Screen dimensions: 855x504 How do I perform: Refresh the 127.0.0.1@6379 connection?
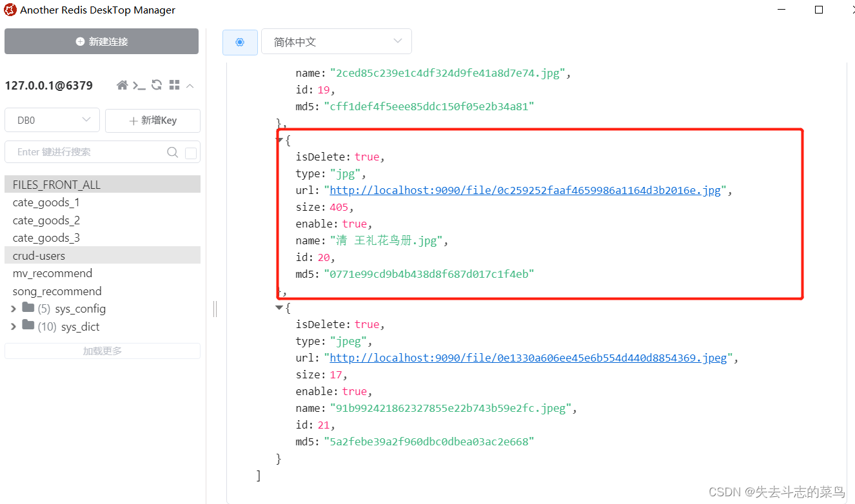click(157, 85)
